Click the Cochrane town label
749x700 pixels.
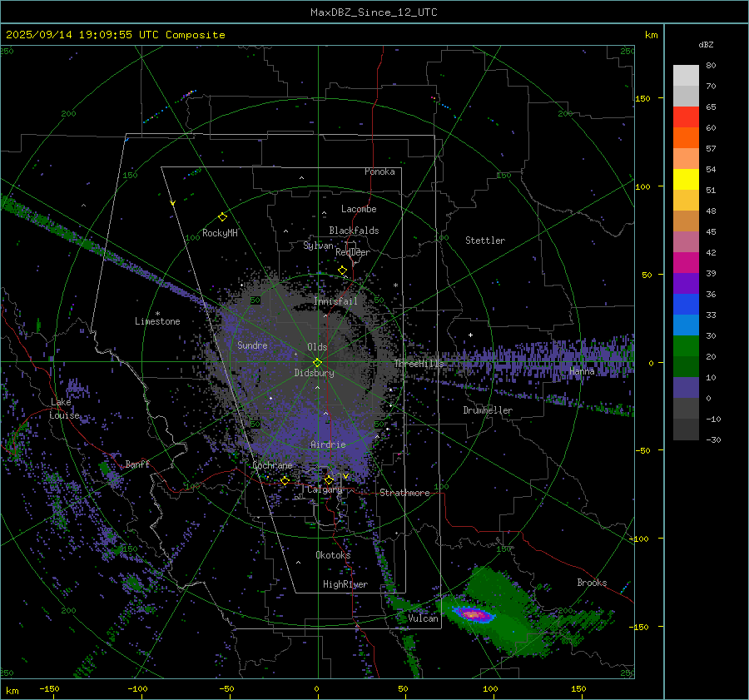(x=272, y=465)
